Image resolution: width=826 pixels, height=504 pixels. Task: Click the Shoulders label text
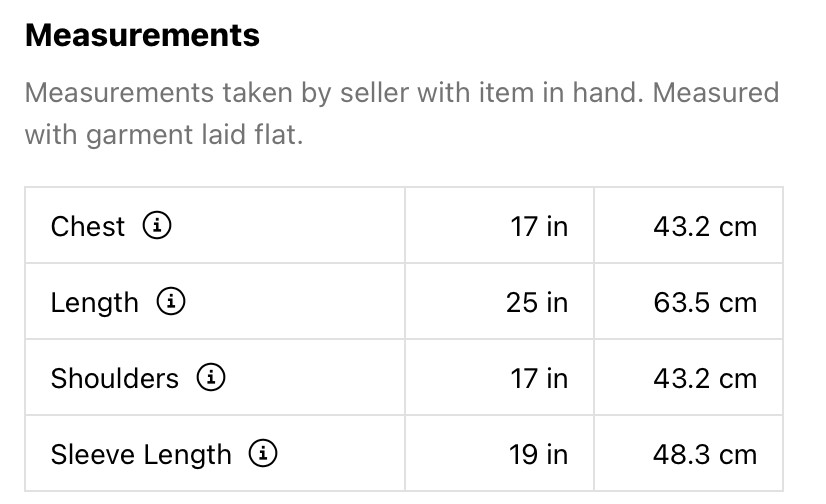(115, 378)
